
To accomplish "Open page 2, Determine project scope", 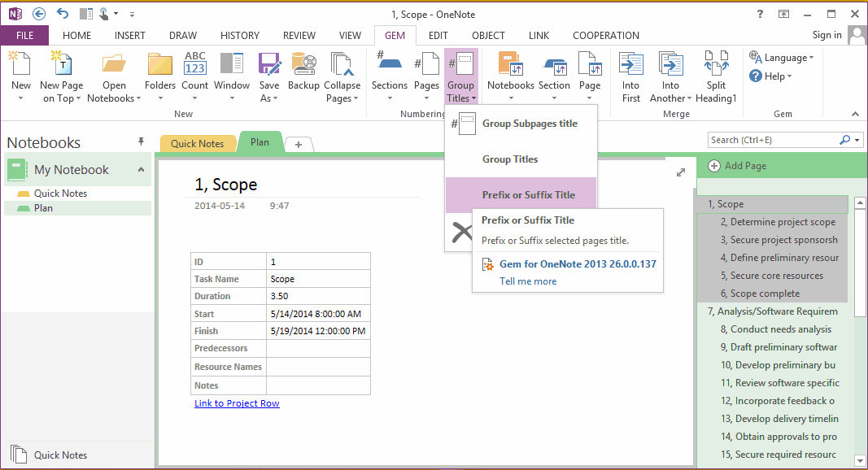I will [772, 222].
